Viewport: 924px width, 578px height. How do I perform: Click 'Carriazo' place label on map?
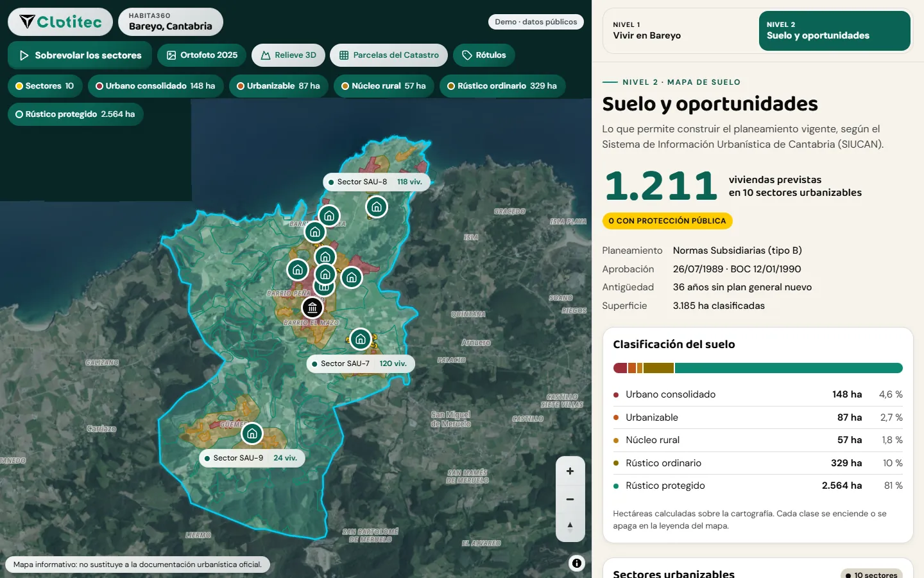tap(101, 428)
